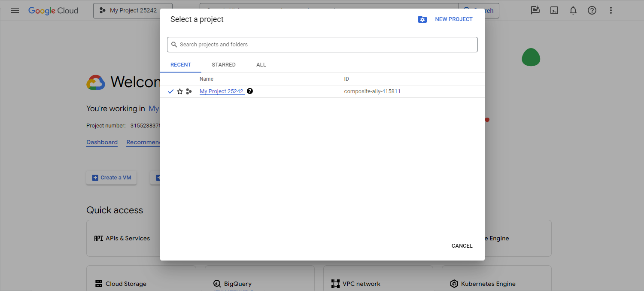Open the My Project 25242 link in the dialog
Viewport: 644px width, 291px height.
coord(222,91)
